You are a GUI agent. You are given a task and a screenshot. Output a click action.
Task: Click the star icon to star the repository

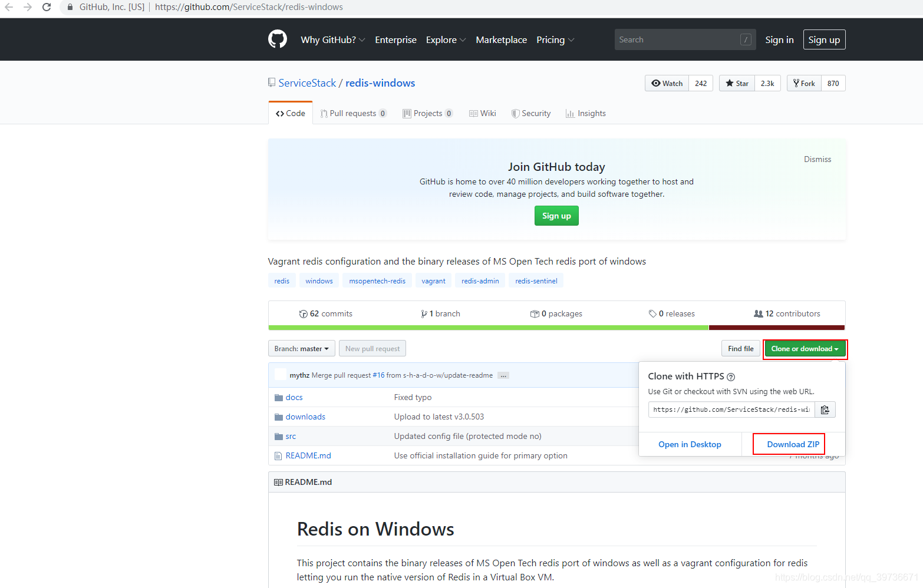730,83
